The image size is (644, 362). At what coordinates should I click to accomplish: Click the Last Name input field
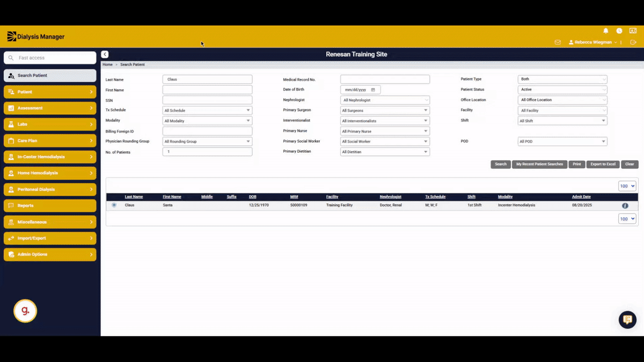tap(207, 79)
